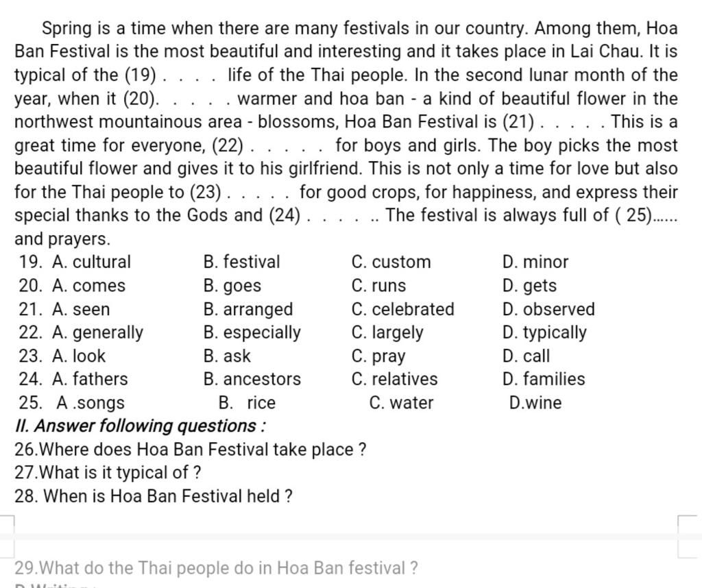
Task: Select answer A. cultural for question 19
Action: pos(91,262)
